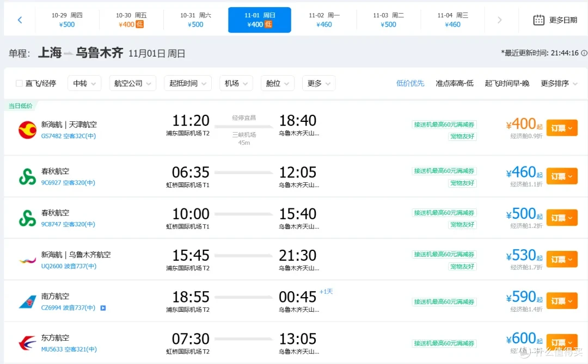Open flight details link UQ2600 波音737(中)
This screenshot has width=588, height=364.
point(69,266)
